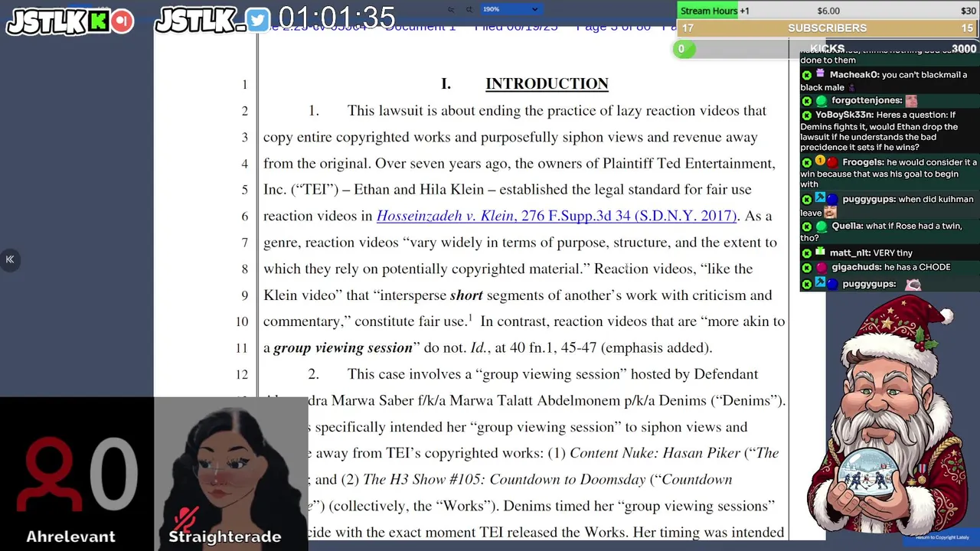The image size is (980, 551).
Task: Click the first JSTLK logo text
Action: point(46,21)
